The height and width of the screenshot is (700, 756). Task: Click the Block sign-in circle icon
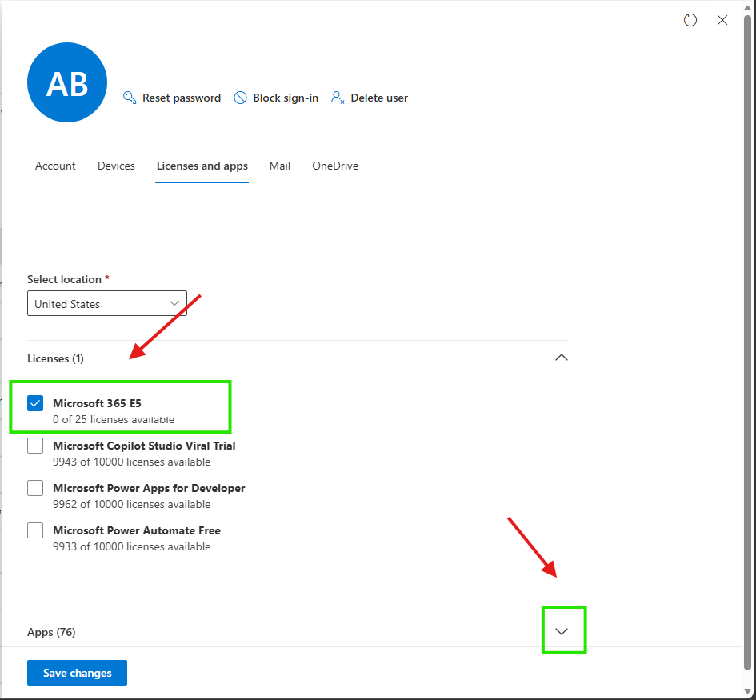pyautogui.click(x=240, y=98)
